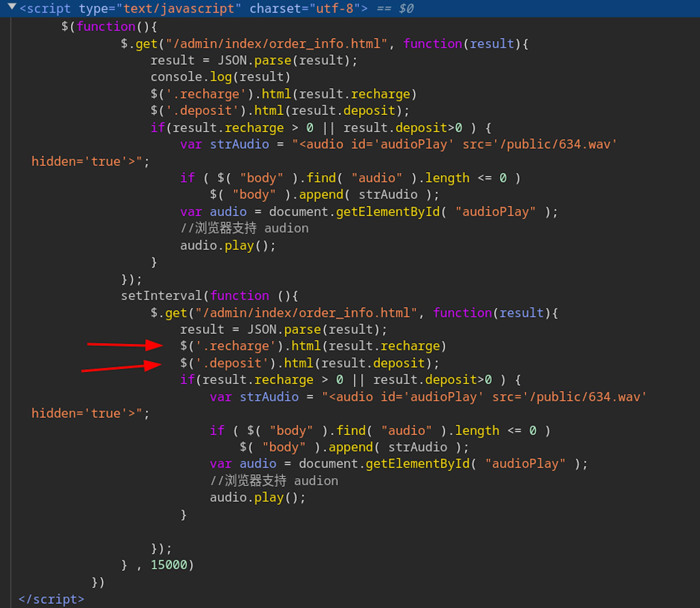Viewport: 700px width, 608px height.
Task: Click the first var strAudio declaration
Action: [399, 144]
